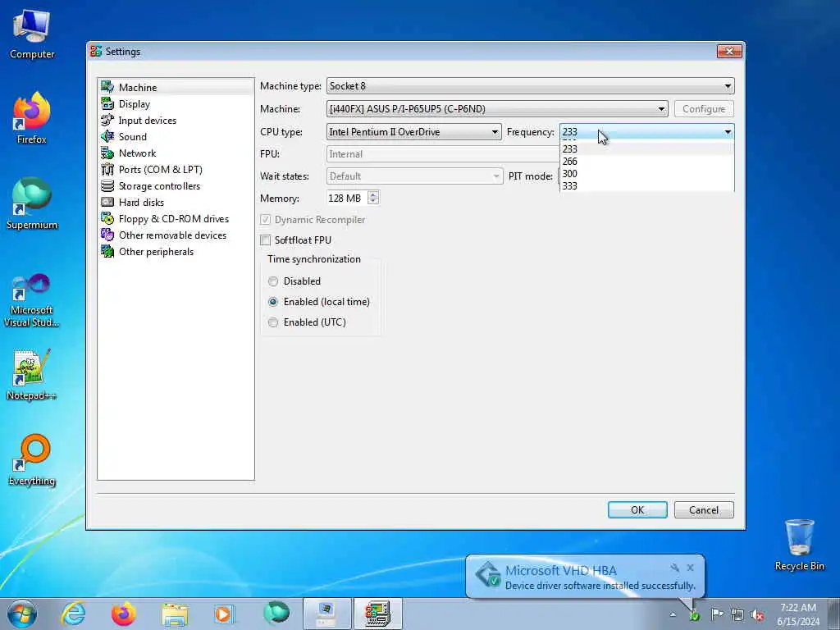Choose 333 frequency option
This screenshot has height=630, width=840.
tap(646, 186)
